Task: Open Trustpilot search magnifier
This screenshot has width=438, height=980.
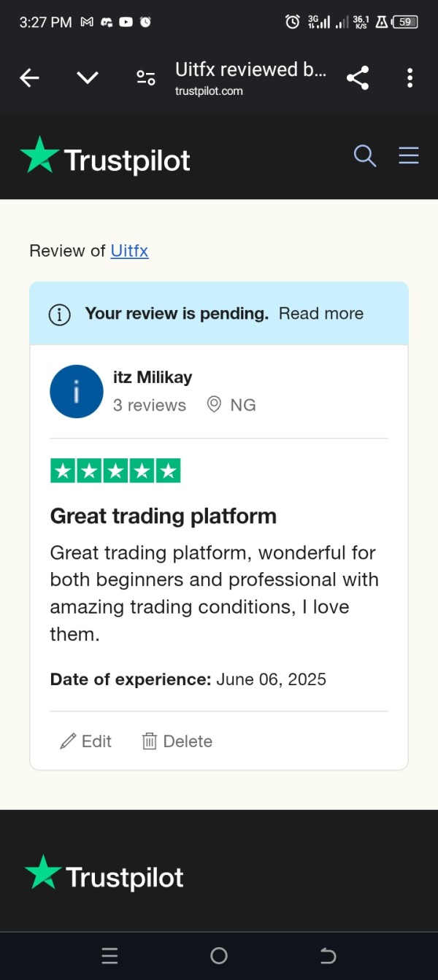Action: (x=364, y=155)
